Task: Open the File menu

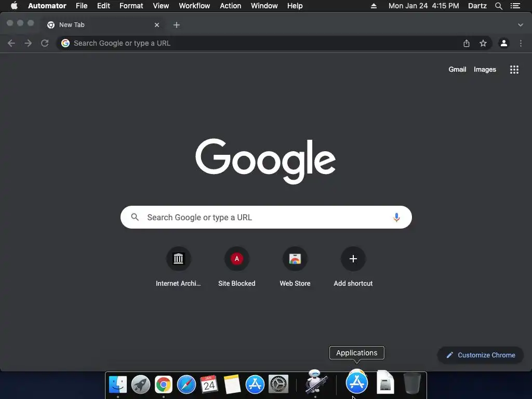Action: point(82,6)
